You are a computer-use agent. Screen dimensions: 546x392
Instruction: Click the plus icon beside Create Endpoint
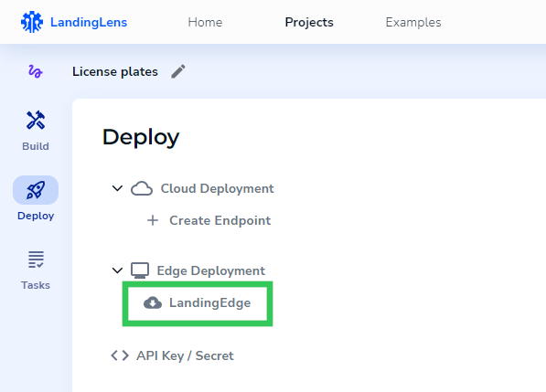coord(153,220)
